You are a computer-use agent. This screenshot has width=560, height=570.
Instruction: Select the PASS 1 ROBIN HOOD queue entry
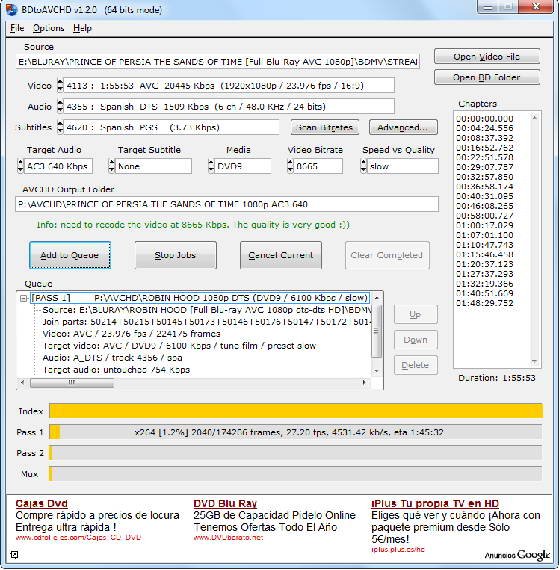(x=200, y=298)
